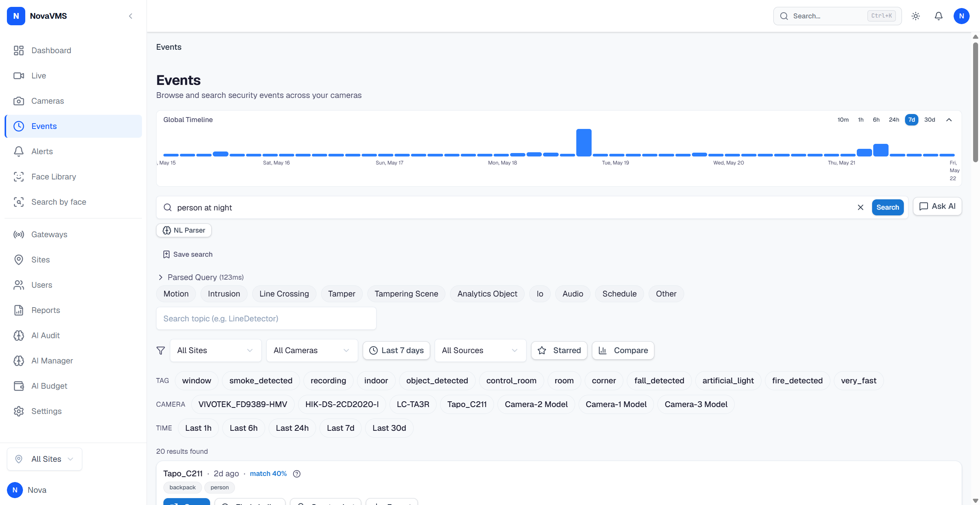The image size is (980, 505).
Task: Collapse the sidebar with the chevron icon
Action: [x=130, y=16]
